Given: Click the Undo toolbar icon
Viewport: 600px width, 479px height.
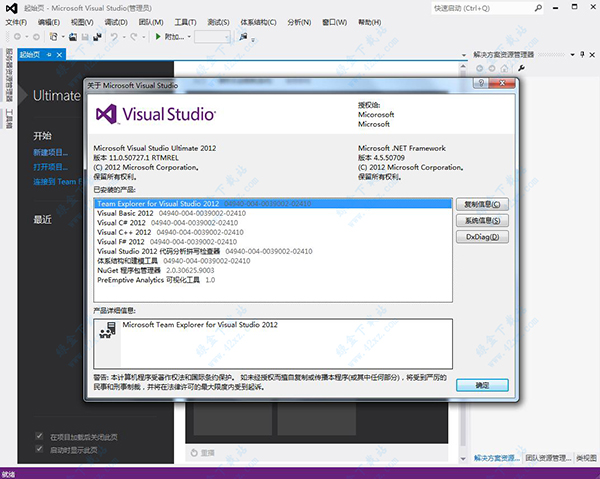Looking at the screenshot, I should tap(114, 37).
